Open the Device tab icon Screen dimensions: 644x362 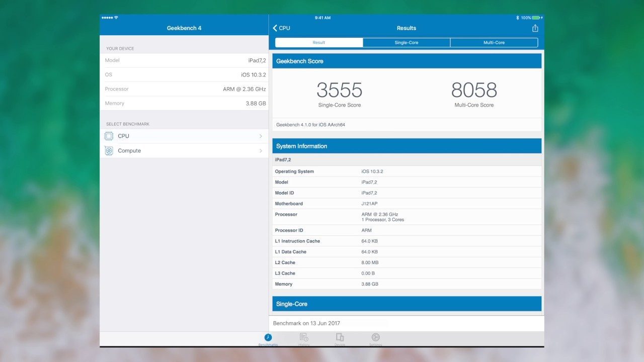tap(340, 337)
